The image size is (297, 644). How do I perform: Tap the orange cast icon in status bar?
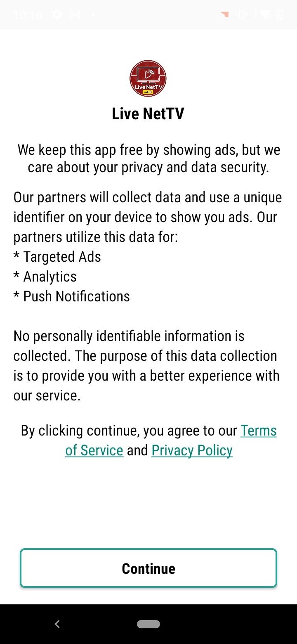coord(224,15)
